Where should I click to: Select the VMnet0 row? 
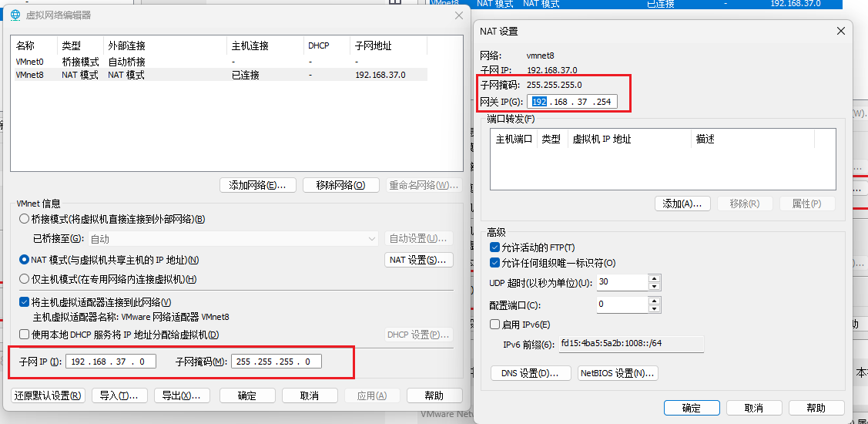220,62
